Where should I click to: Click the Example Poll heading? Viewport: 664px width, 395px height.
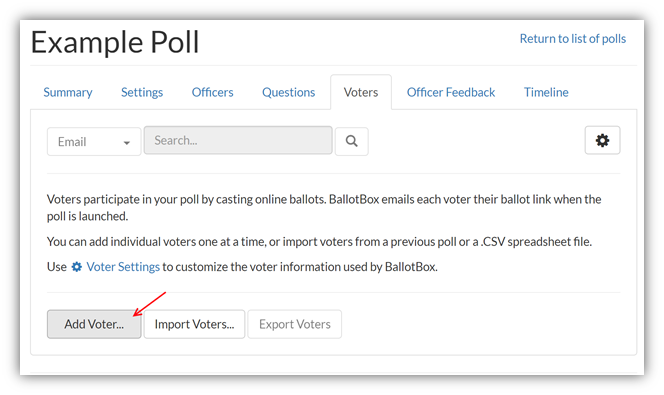tap(115, 42)
